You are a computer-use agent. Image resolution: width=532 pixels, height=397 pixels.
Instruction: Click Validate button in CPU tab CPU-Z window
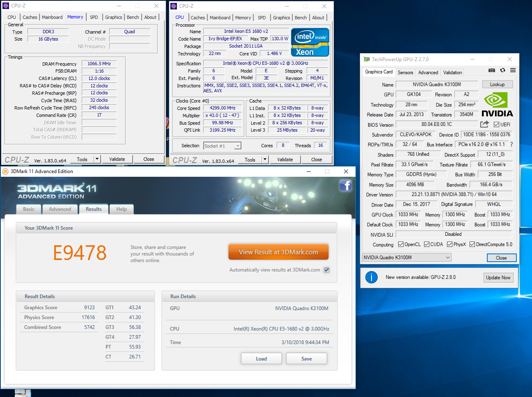[x=285, y=160]
